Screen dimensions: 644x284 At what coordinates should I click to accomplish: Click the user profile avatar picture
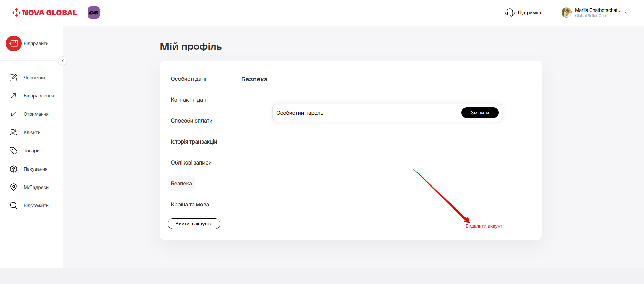click(x=567, y=13)
